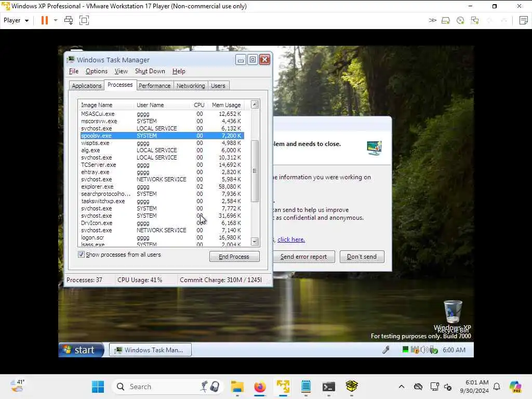Open the Notepad taskbar icon

(x=305, y=387)
